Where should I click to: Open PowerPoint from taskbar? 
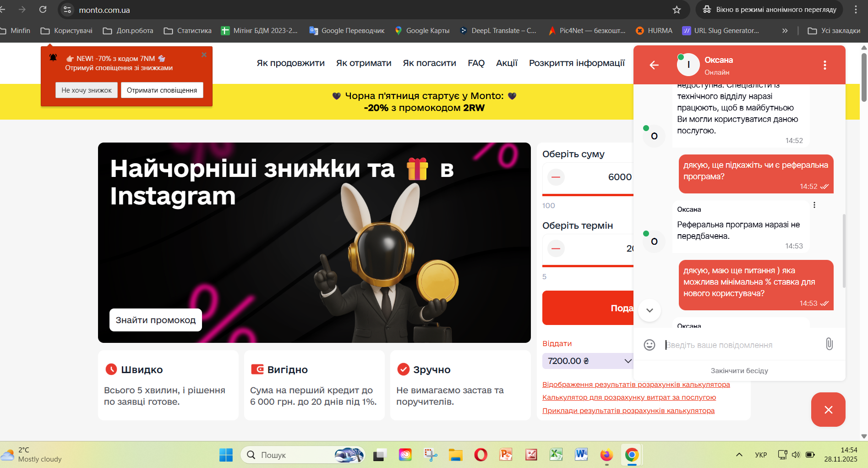(x=506, y=455)
